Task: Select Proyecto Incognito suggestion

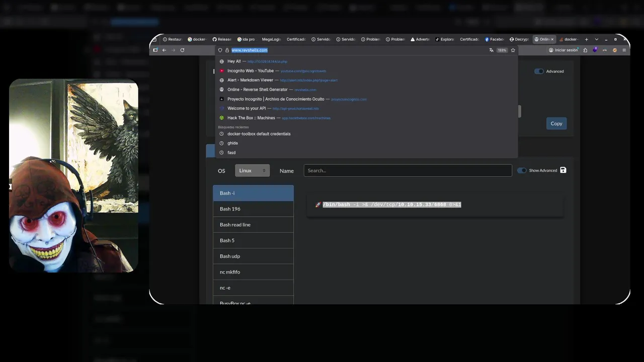Action: click(x=366, y=99)
